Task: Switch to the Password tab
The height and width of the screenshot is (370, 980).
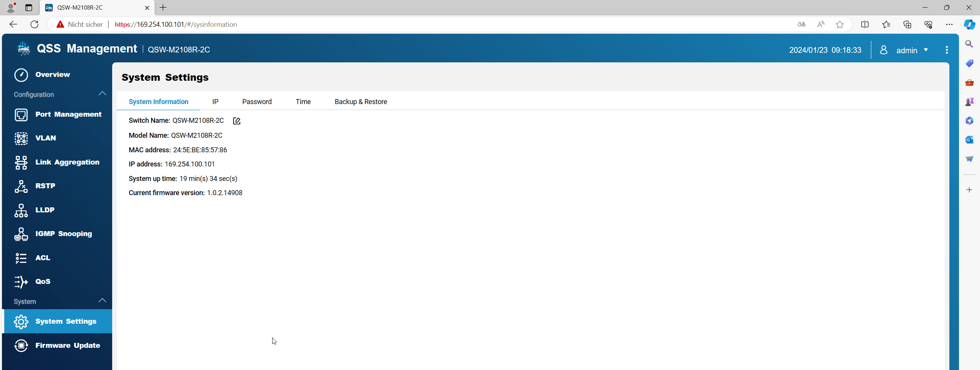Action: coord(257,102)
